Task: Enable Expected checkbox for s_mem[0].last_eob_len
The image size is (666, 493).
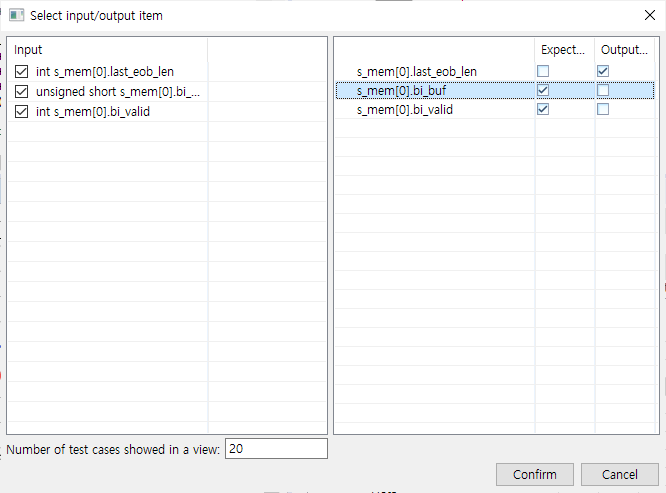Action: coord(543,71)
